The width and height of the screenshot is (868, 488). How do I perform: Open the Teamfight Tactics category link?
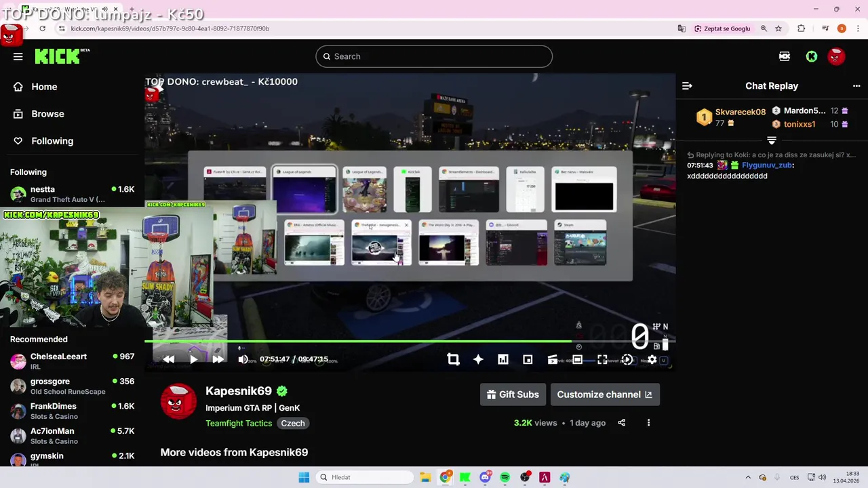[239, 423]
